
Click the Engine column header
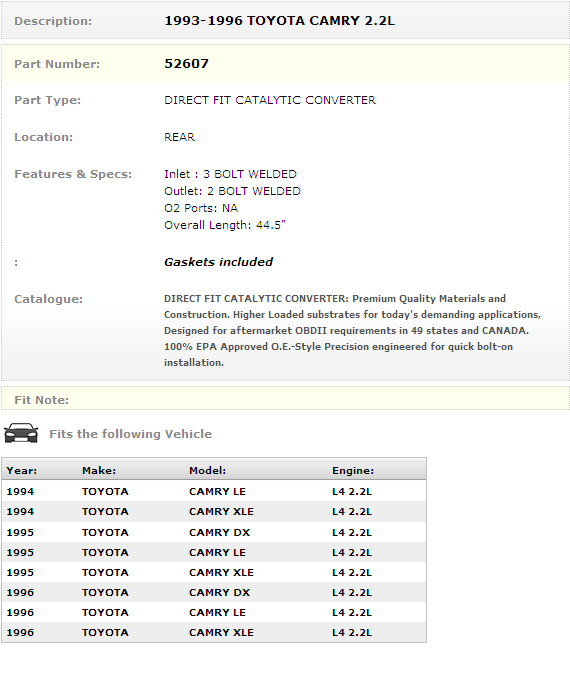(353, 470)
